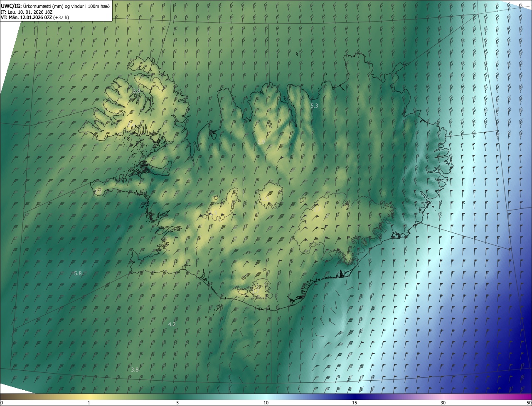The width and height of the screenshot is (532, 406).
Task: Click the 10 tick on the color scale
Action: [x=266, y=403]
